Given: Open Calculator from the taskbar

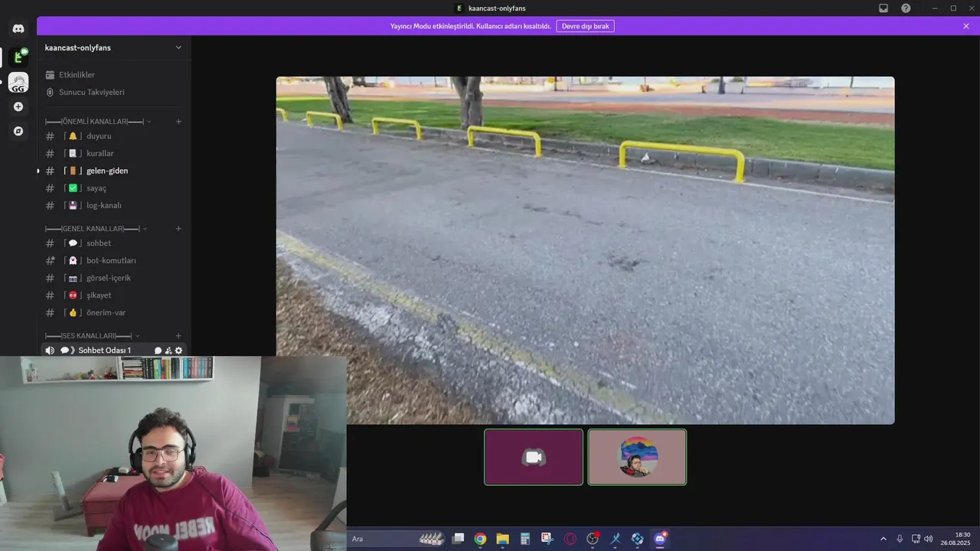Looking at the screenshot, I should tap(525, 539).
